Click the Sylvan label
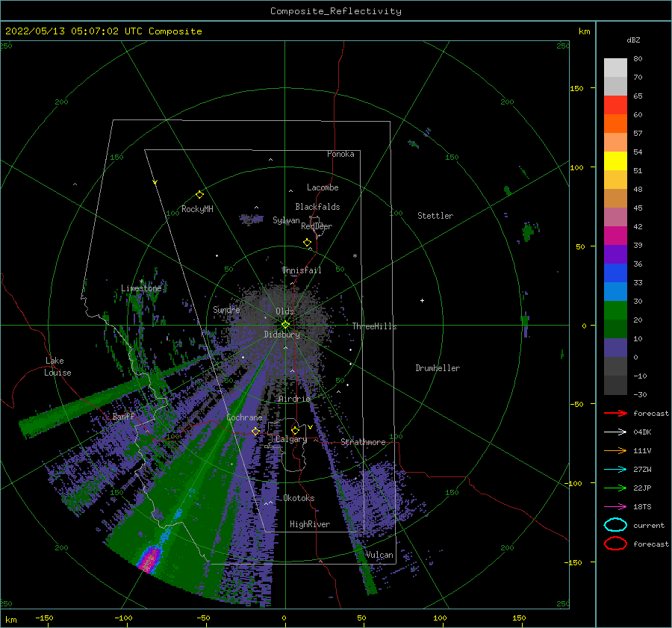This screenshot has height=628, width=672. (286, 220)
